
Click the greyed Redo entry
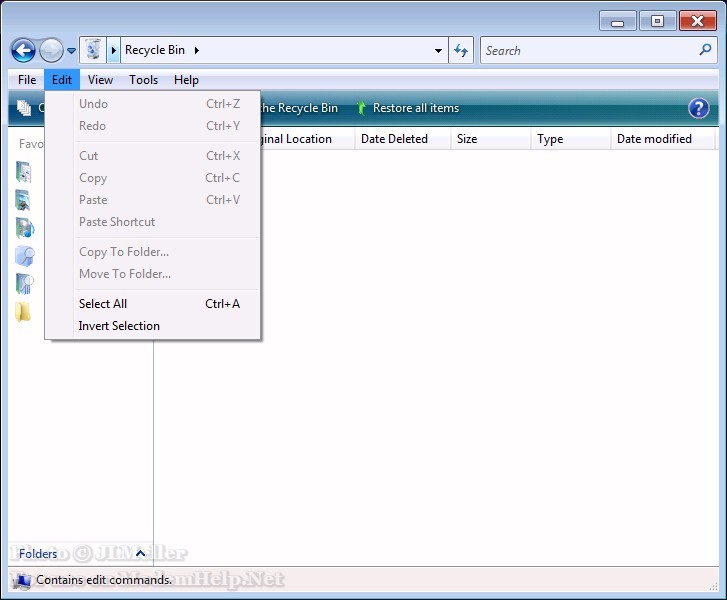point(153,126)
